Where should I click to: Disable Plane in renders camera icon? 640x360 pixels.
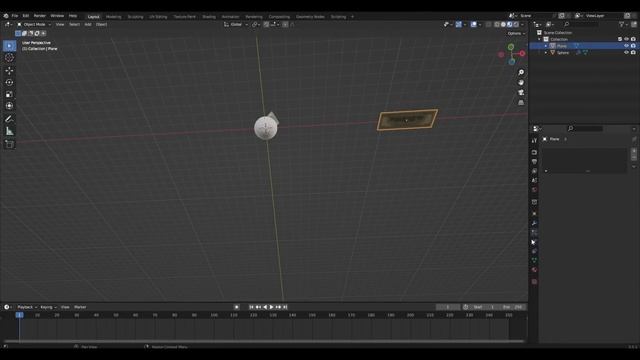coord(633,46)
